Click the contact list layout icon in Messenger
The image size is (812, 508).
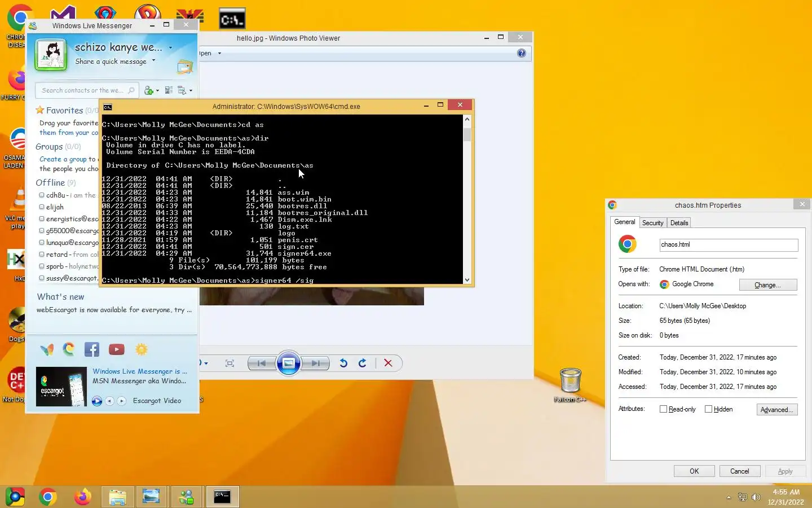[x=169, y=90]
